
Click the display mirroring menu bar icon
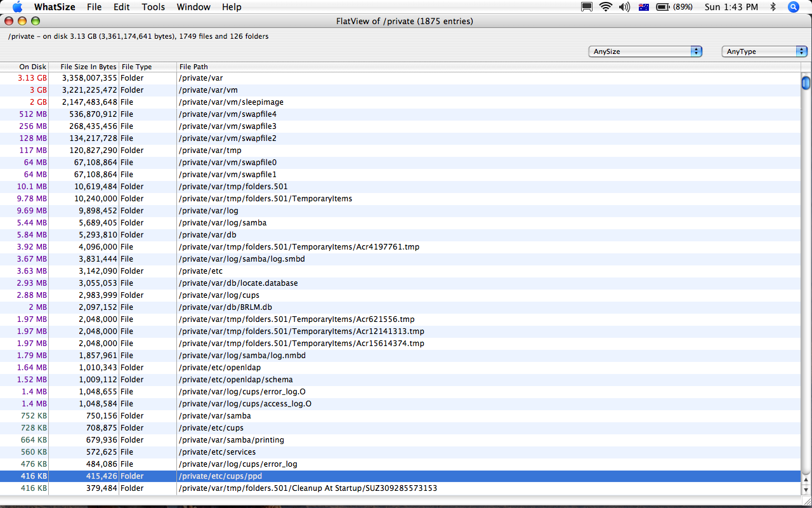[x=587, y=7]
